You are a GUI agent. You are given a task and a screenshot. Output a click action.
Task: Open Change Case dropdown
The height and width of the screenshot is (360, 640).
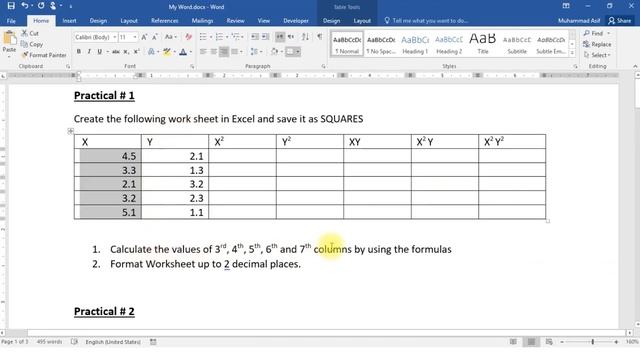(171, 37)
